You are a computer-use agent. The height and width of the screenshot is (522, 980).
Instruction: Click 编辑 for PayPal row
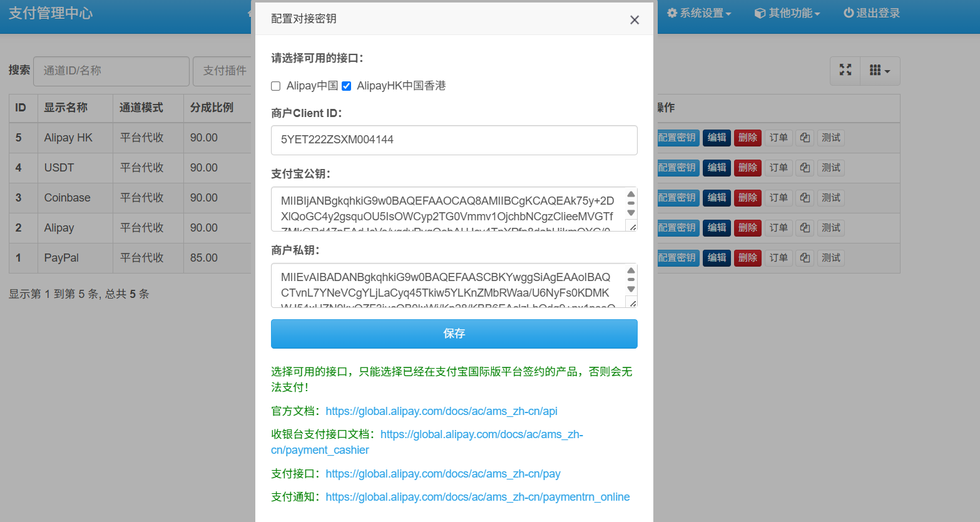(717, 258)
